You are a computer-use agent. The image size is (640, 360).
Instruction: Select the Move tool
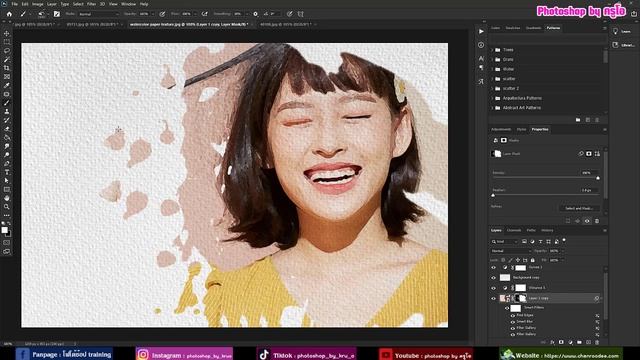tap(7, 33)
